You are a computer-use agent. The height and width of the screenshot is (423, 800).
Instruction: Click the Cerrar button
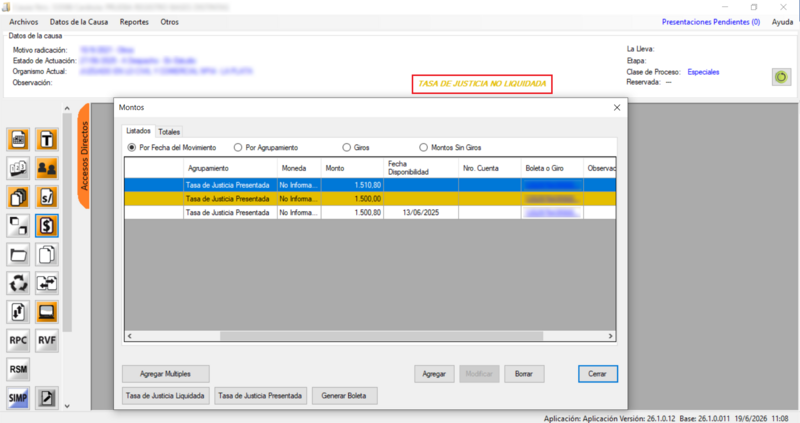point(597,374)
